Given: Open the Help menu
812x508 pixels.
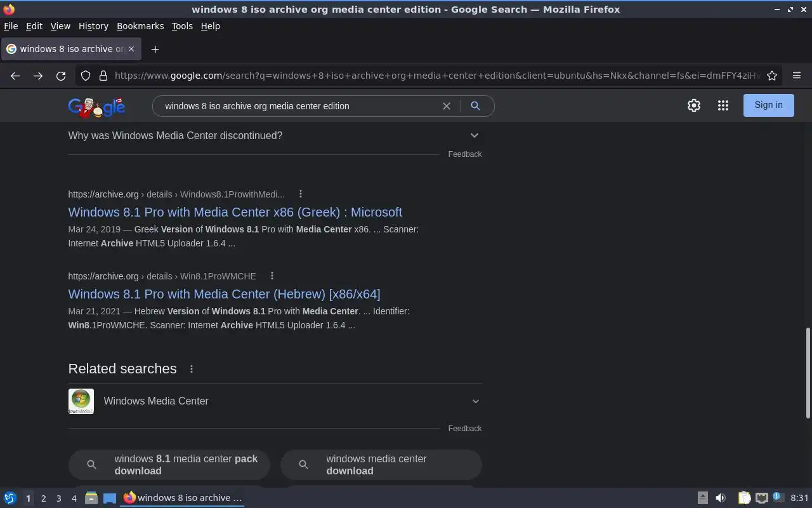Looking at the screenshot, I should coord(210,26).
